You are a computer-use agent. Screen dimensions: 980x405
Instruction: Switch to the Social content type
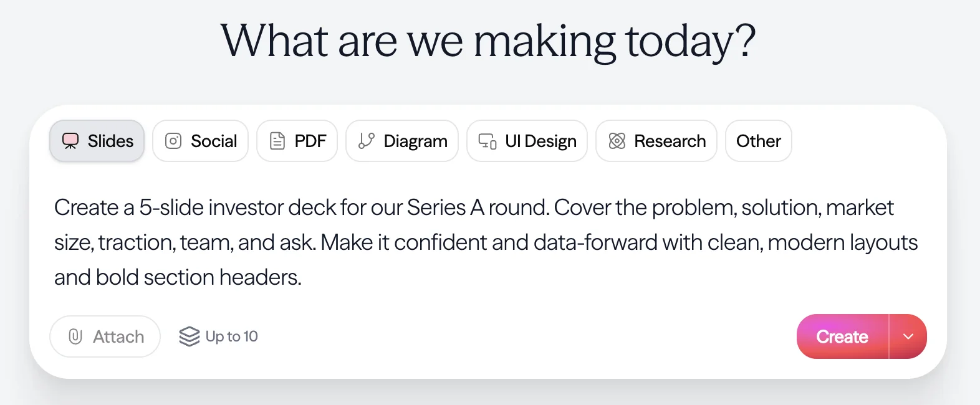click(200, 141)
